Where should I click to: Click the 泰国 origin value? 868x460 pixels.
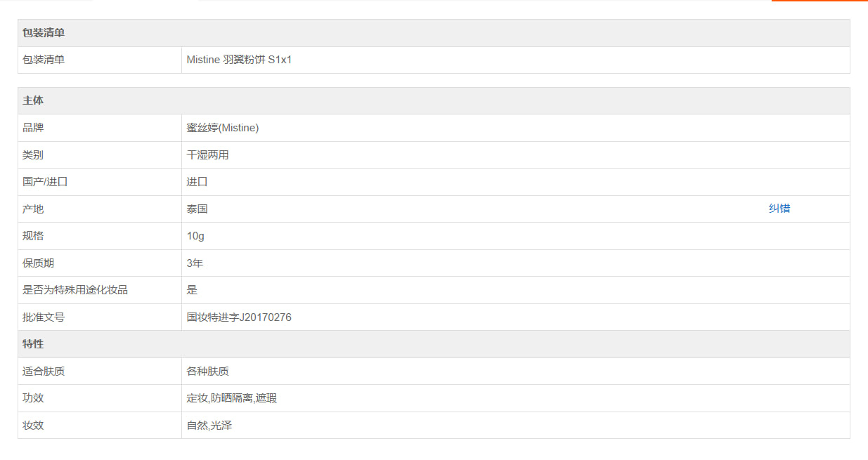(x=197, y=209)
